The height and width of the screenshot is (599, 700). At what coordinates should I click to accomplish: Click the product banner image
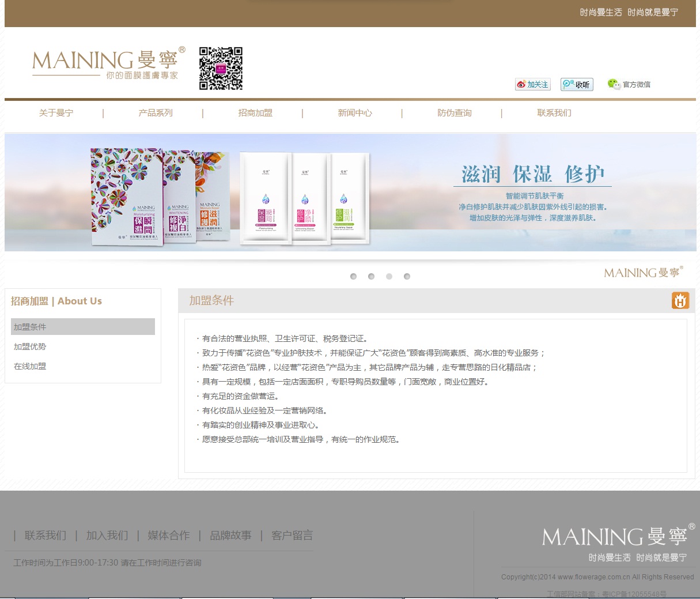[x=350, y=193]
